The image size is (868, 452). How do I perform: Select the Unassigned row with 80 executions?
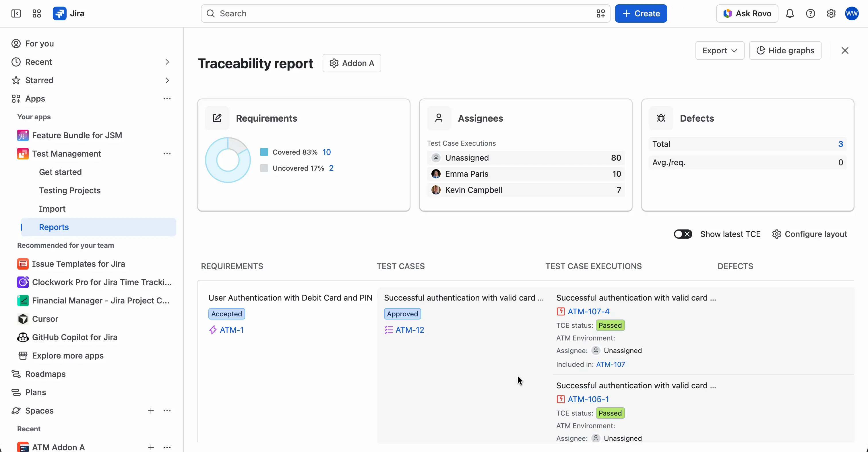click(526, 158)
